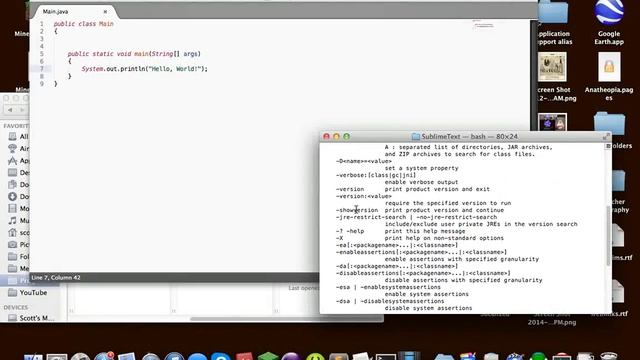Open the "Me" folder in Finder sidebar
Viewport: 640px width, 360px height.
pyautogui.click(x=18, y=269)
